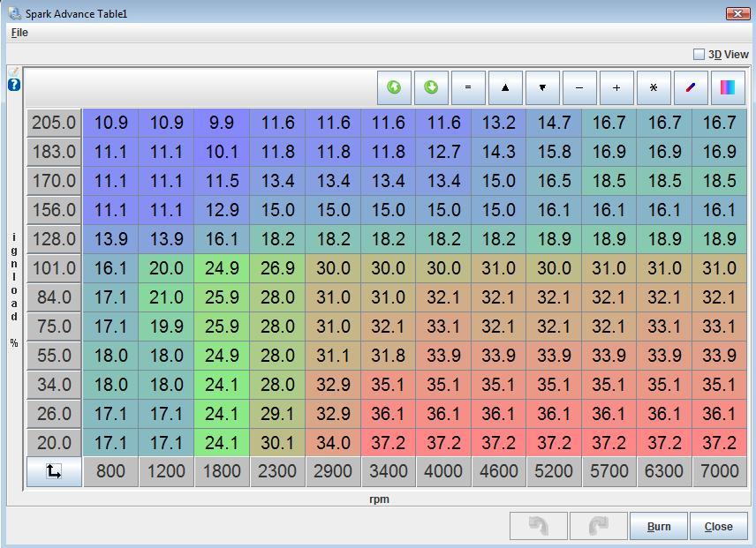Click the down triangle decrement button
Image resolution: width=756 pixels, height=548 pixels.
tap(542, 87)
